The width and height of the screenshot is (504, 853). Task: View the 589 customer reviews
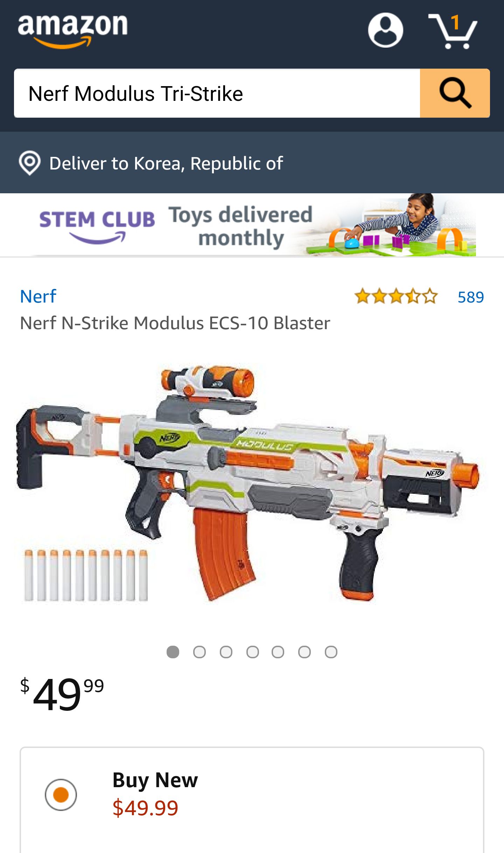click(471, 297)
